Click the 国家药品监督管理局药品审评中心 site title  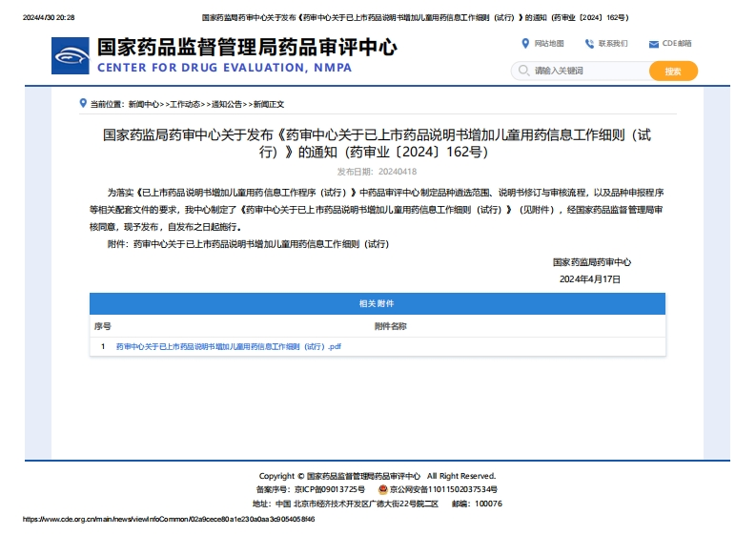[247, 48]
